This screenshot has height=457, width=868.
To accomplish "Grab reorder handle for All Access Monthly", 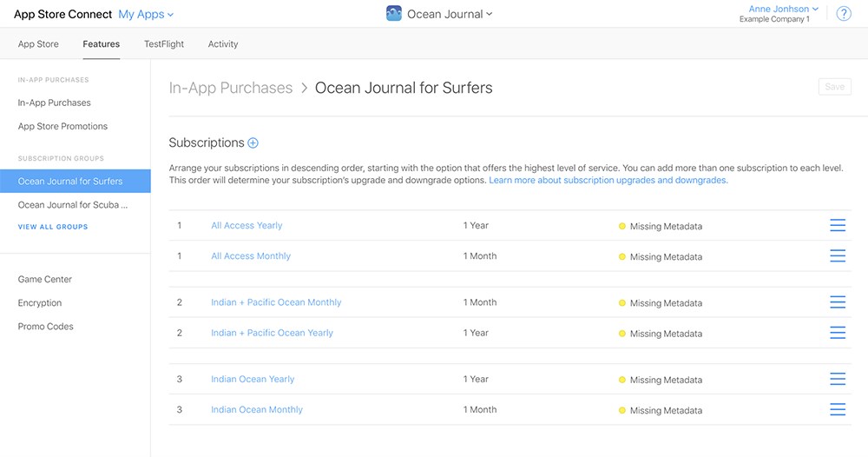I will [x=838, y=256].
